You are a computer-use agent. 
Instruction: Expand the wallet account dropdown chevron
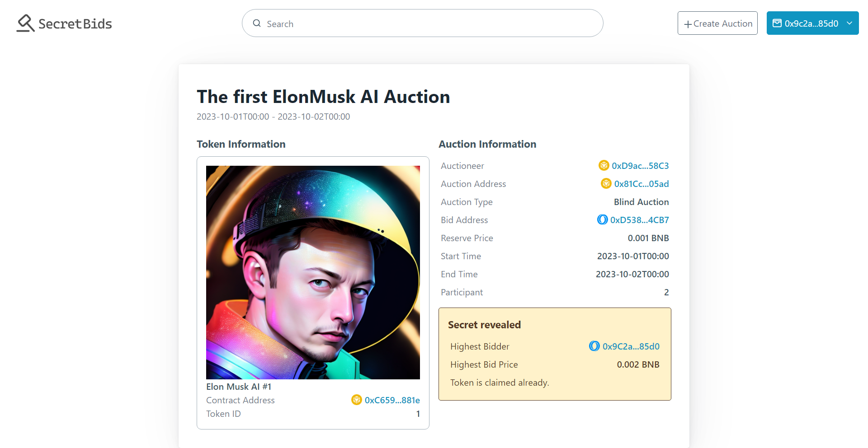click(849, 23)
